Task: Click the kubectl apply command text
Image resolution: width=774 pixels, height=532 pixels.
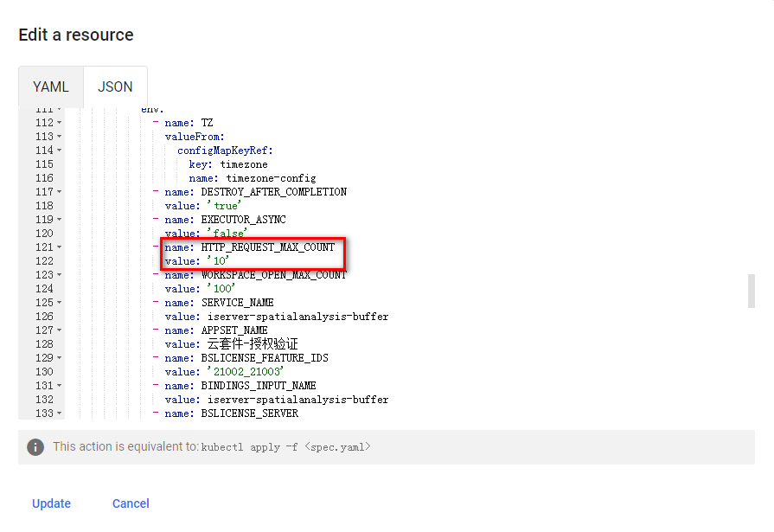Action: (285, 447)
